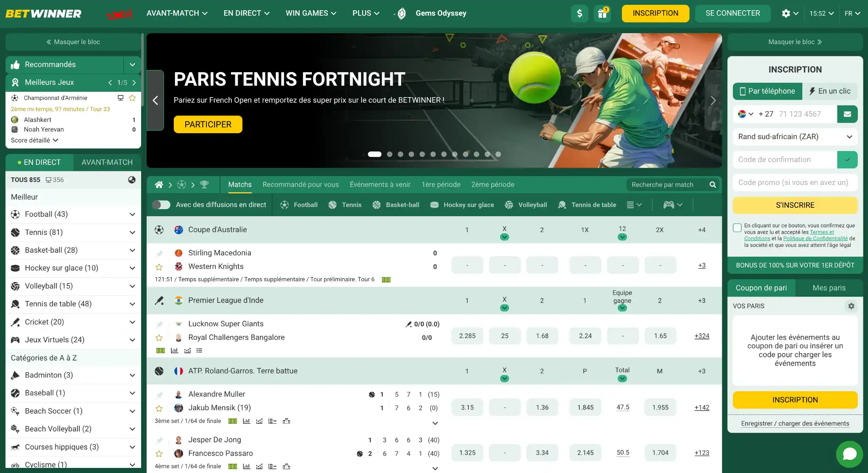
Task: Open the gift bonus icon
Action: coord(602,13)
